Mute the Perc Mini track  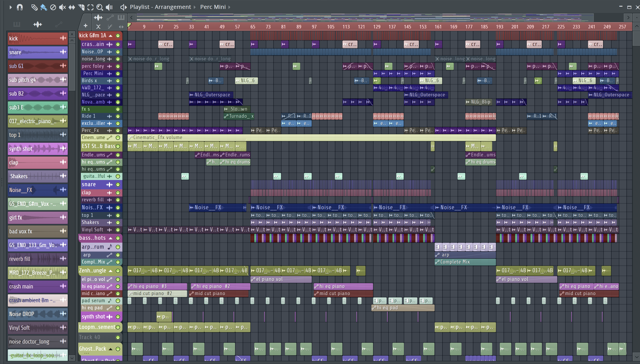click(x=118, y=74)
